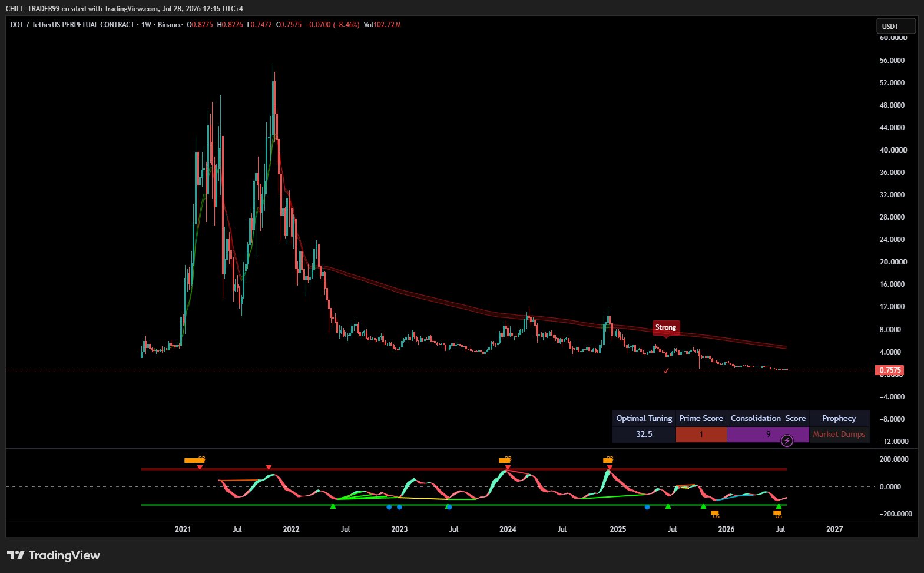Click the orange OS label at late 2025
The height and width of the screenshot is (573, 924).
click(715, 514)
